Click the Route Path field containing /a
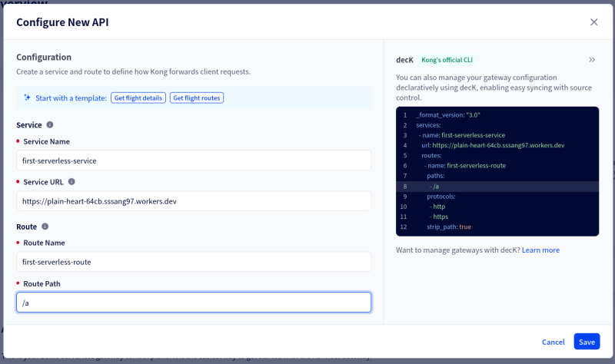 pyautogui.click(x=194, y=303)
